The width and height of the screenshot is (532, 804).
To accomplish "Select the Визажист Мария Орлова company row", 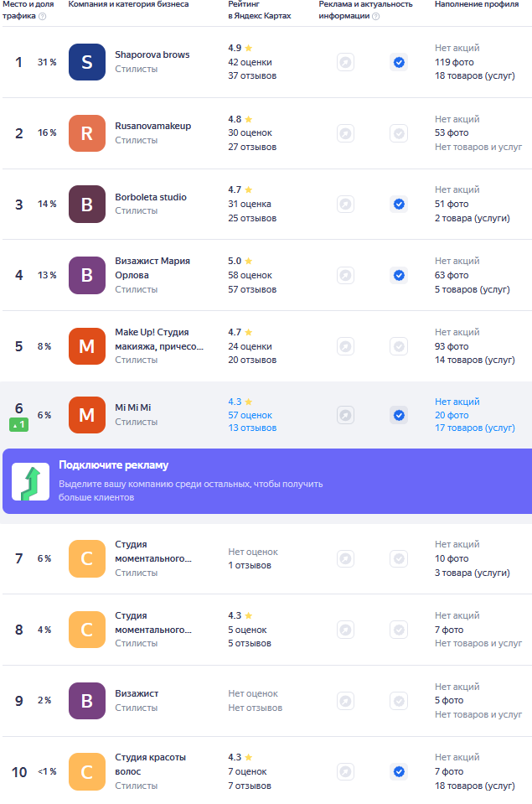I will pyautogui.click(x=267, y=275).
